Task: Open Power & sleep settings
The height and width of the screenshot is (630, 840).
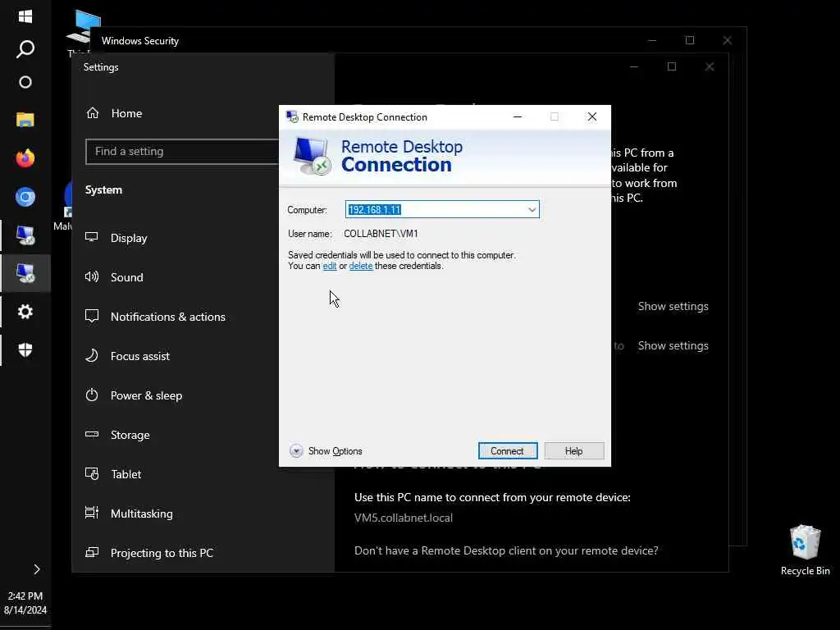Action: pos(146,396)
